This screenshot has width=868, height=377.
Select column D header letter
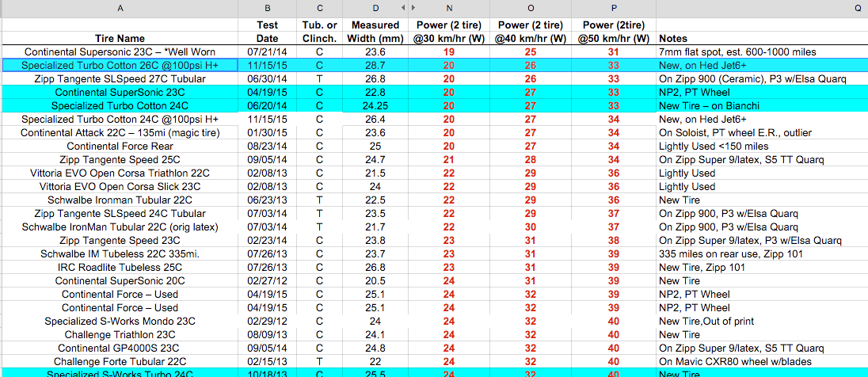tap(376, 8)
